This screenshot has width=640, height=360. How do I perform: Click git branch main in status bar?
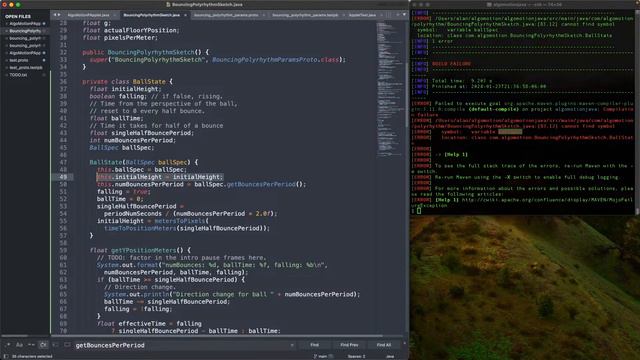(323, 356)
